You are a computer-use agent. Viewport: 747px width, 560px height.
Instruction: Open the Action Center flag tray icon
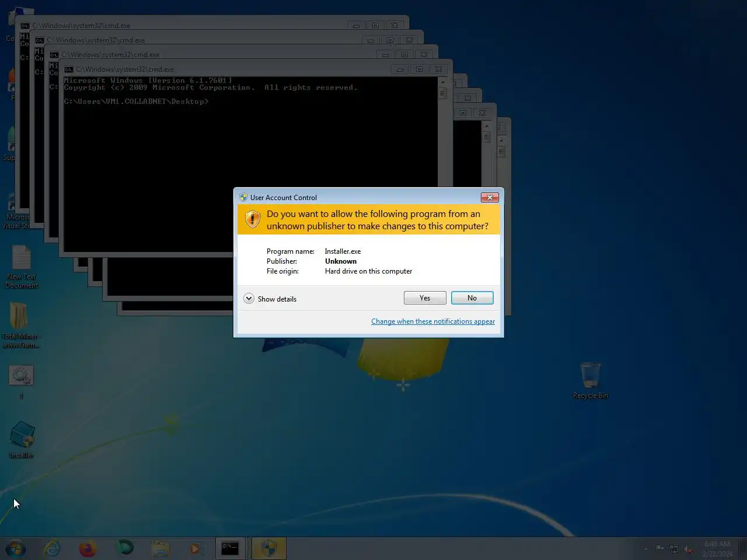(659, 549)
